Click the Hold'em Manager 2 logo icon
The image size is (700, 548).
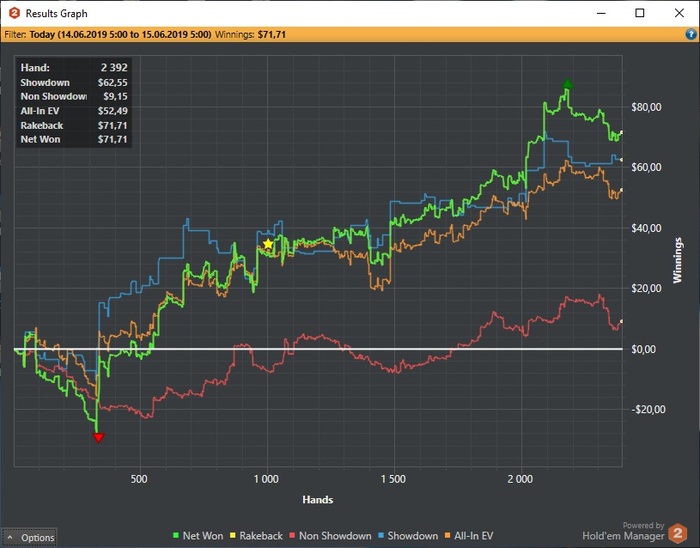pos(677,533)
